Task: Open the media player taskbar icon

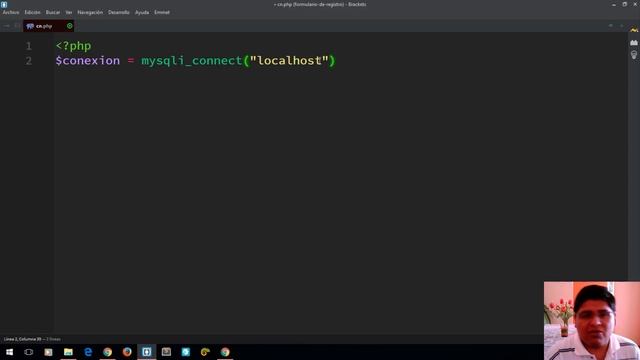Action: coord(48,352)
